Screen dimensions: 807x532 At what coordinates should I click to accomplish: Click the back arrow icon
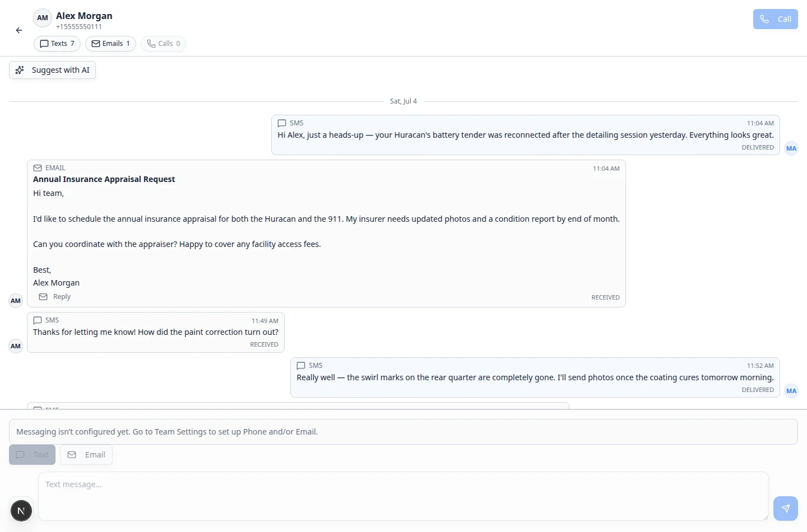point(19,30)
